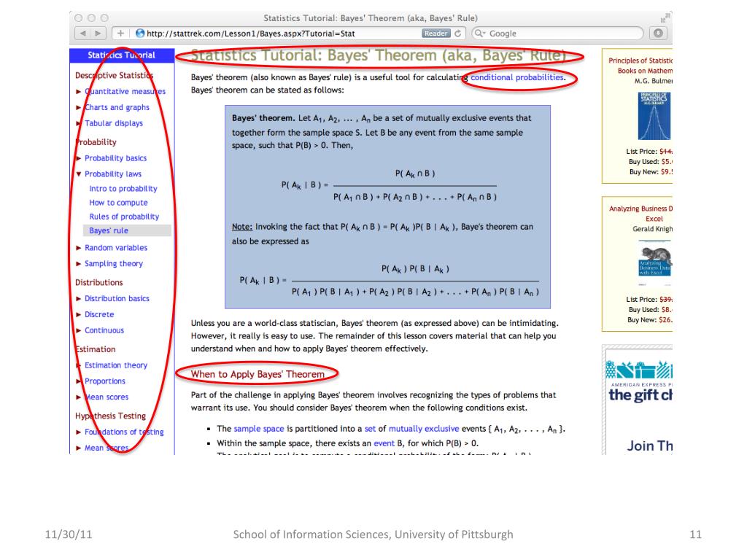Follow the conditional probabilities link
The height and width of the screenshot is (560, 747).
517,77
